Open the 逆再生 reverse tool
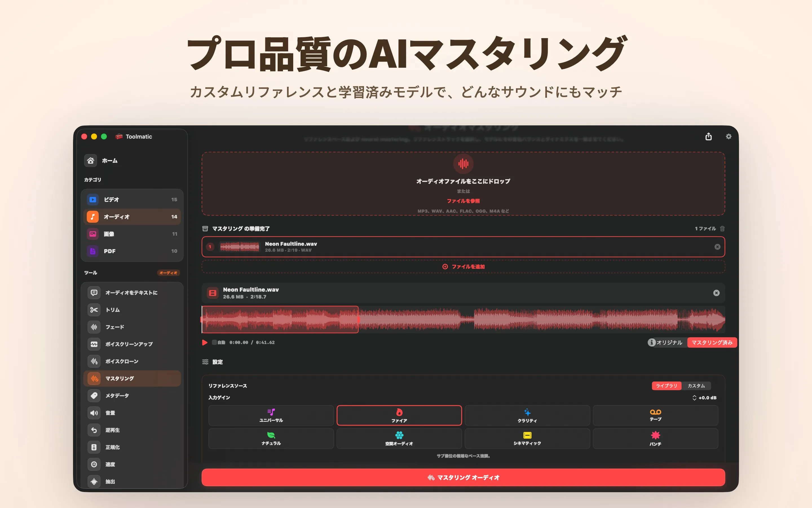The image size is (812, 508). tap(132, 430)
